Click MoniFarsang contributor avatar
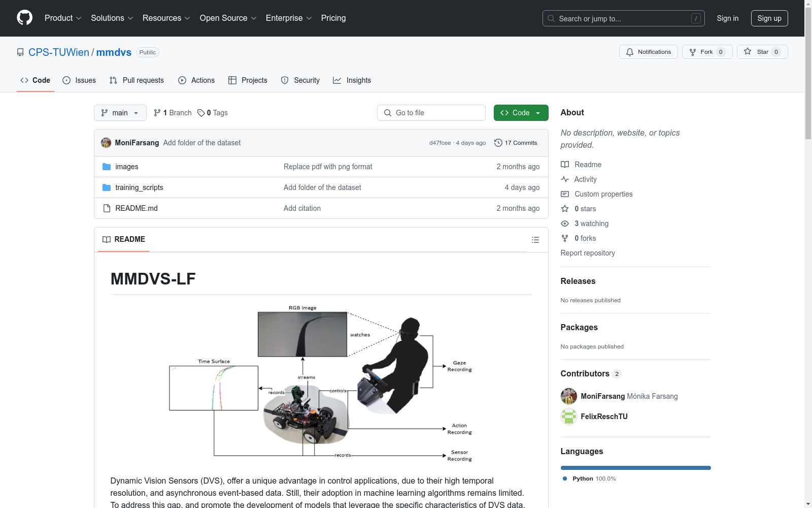812x508 pixels. (x=569, y=396)
